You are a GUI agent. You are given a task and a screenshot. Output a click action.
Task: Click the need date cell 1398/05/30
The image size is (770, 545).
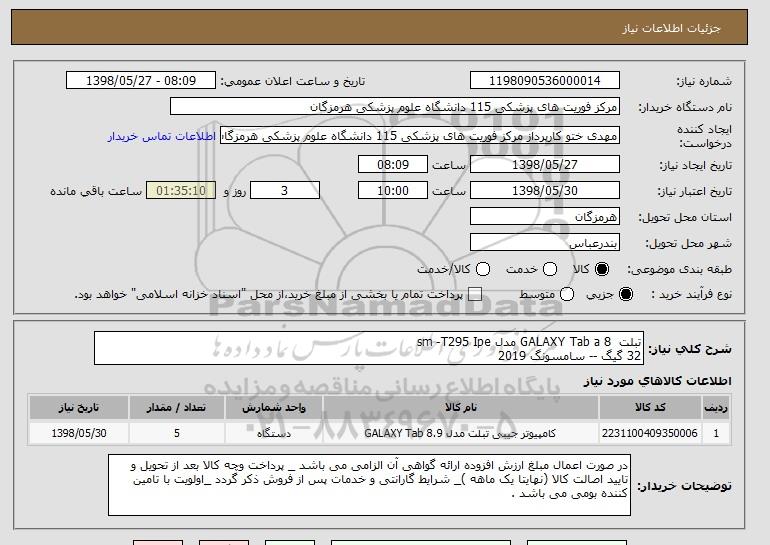pos(79,433)
